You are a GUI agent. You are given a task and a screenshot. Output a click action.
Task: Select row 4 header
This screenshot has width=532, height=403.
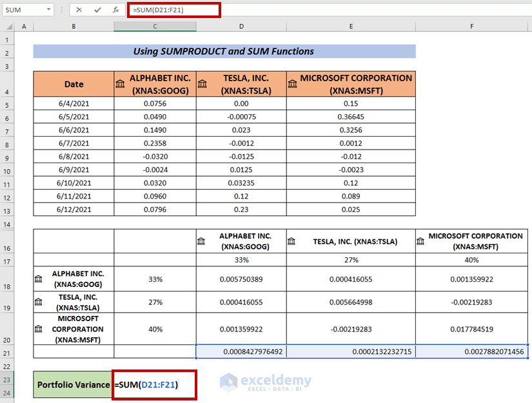7,84
